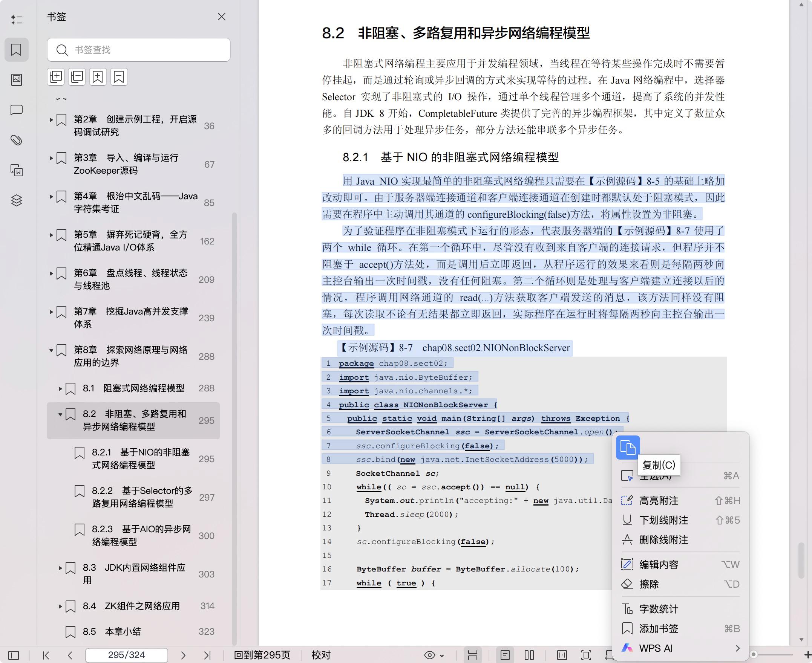This screenshot has height=663, width=812.
Task: Open the convert-to-Word sidebar icon
Action: [x=17, y=170]
